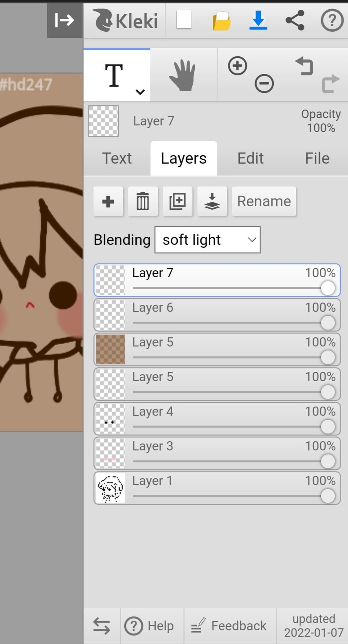Zoom in on the canvas
Screen dimensions: 348x644
click(x=238, y=66)
